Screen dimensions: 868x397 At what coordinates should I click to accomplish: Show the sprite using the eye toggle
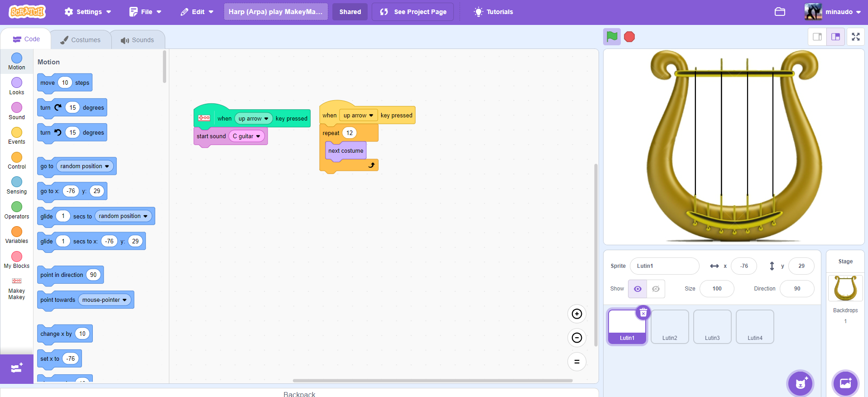[638, 289]
